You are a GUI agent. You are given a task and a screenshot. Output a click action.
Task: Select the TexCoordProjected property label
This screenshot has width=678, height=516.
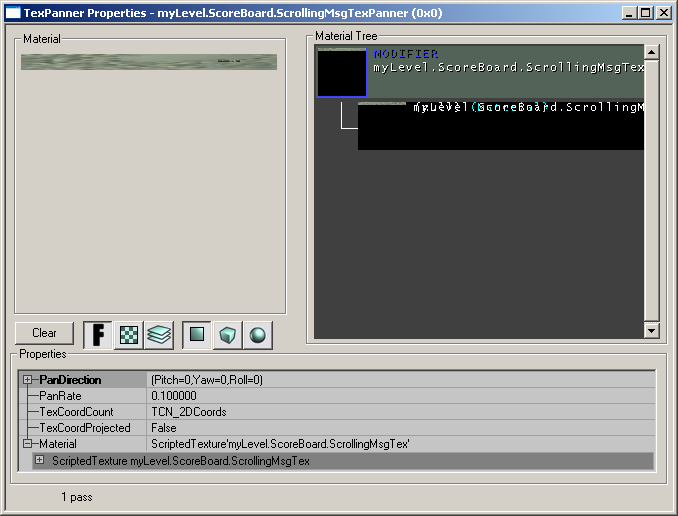(x=85, y=428)
